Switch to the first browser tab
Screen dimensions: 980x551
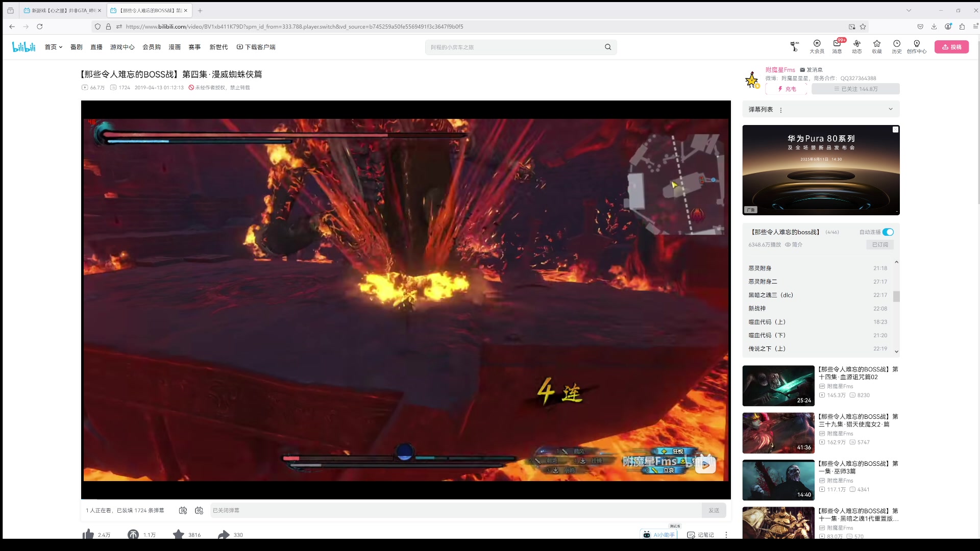click(x=62, y=10)
